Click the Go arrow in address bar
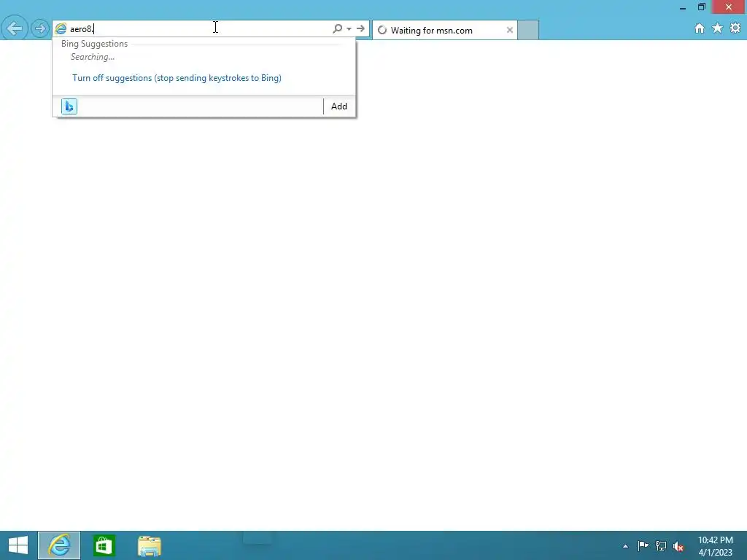Image resolution: width=747 pixels, height=560 pixels. (x=360, y=28)
